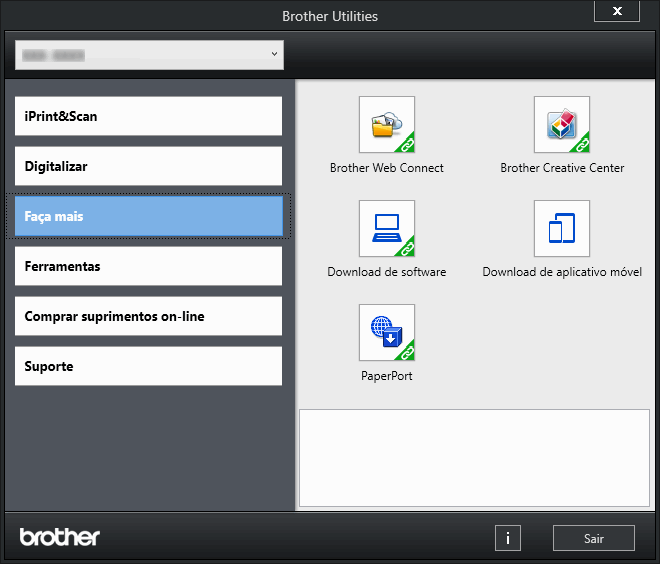Screen dimensions: 660x564
Task: Open Comprar suprimentos on-line section
Action: point(149,316)
